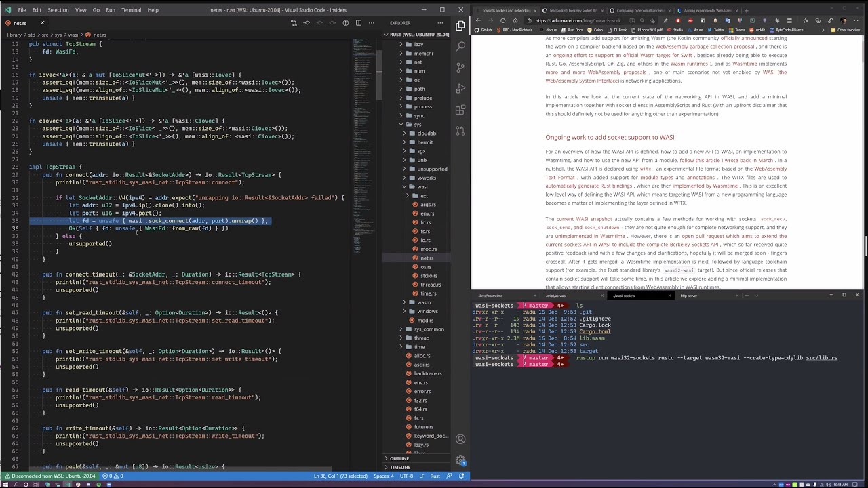Viewport: 868px width, 488px height.
Task: Open Explorer view in VS Code activity bar
Action: click(460, 26)
